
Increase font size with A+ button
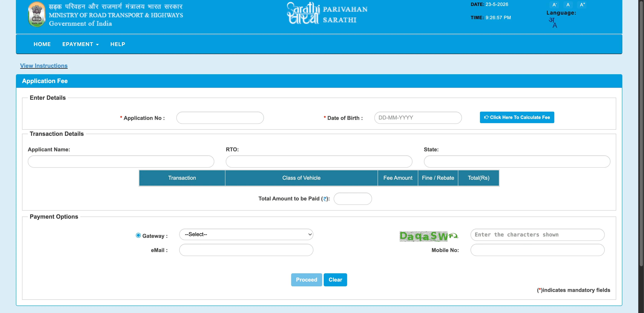coord(582,4)
